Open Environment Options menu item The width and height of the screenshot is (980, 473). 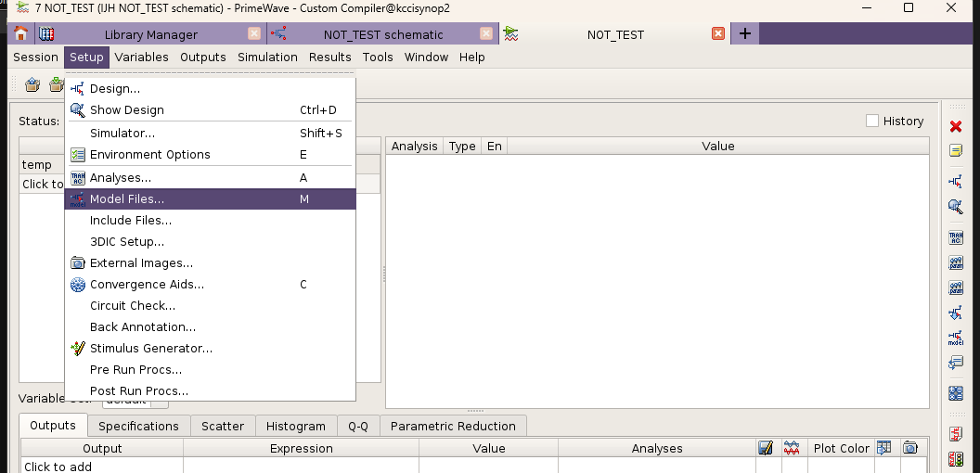(x=210, y=154)
